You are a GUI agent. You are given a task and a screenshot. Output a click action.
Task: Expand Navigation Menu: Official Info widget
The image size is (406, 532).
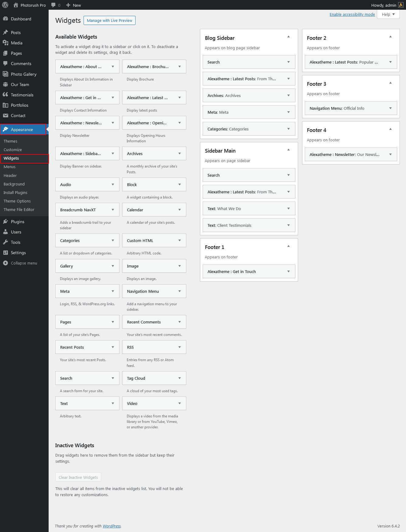pos(391,108)
